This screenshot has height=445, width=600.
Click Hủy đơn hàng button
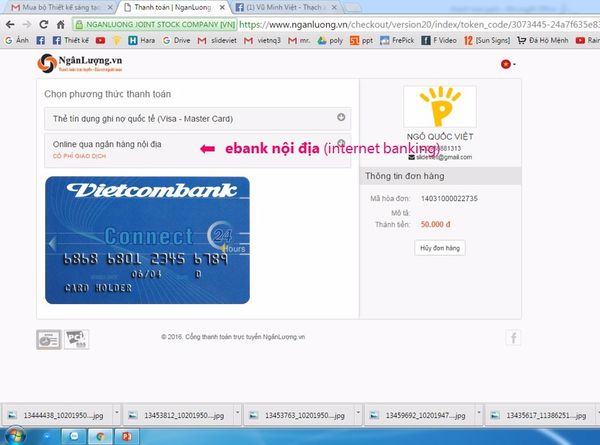click(x=440, y=248)
